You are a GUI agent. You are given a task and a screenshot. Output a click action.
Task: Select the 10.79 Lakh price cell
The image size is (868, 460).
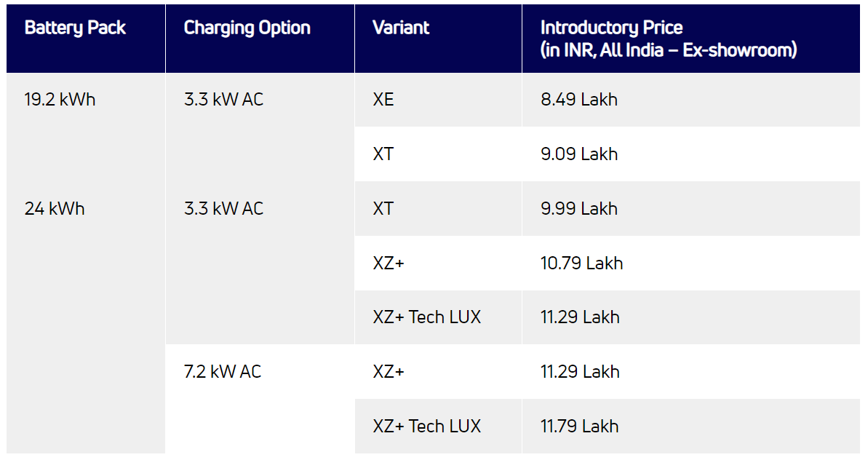(582, 263)
